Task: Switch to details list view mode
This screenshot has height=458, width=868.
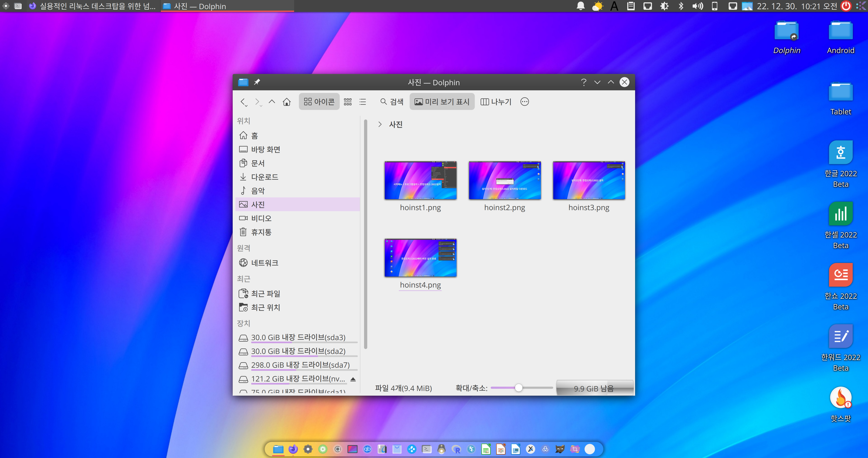Action: [x=363, y=102]
